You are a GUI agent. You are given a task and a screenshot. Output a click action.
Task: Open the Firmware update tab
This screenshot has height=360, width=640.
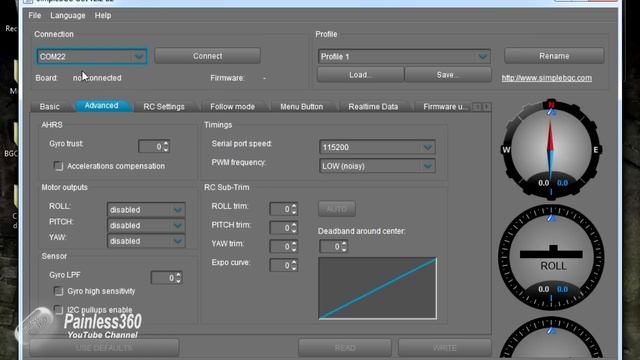(445, 107)
